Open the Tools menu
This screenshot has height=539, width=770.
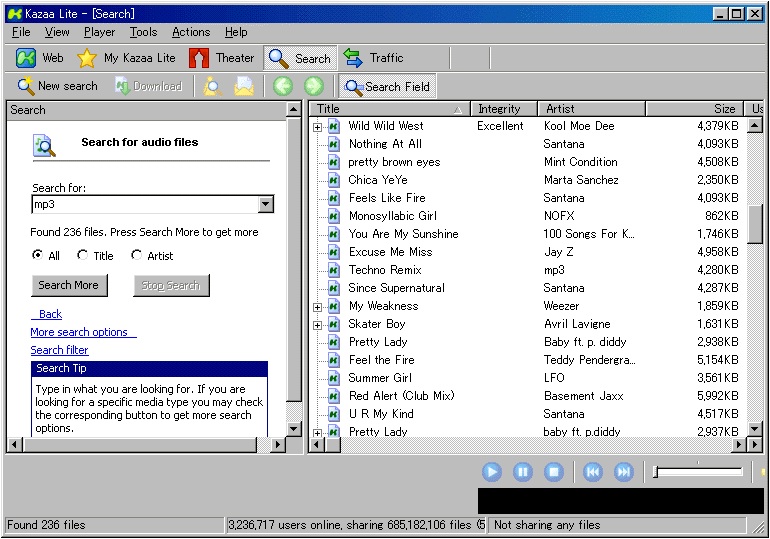tap(143, 32)
